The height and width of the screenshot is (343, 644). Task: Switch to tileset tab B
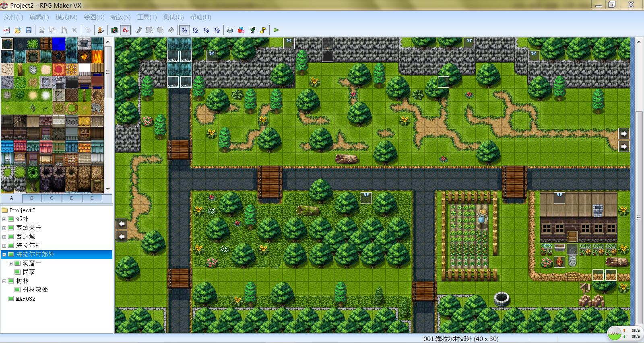(x=32, y=198)
